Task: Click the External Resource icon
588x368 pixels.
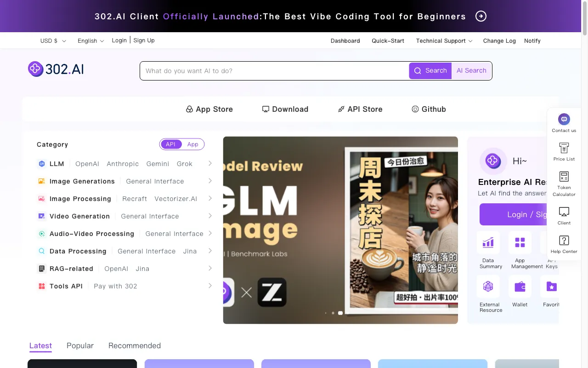Action: [x=488, y=287]
